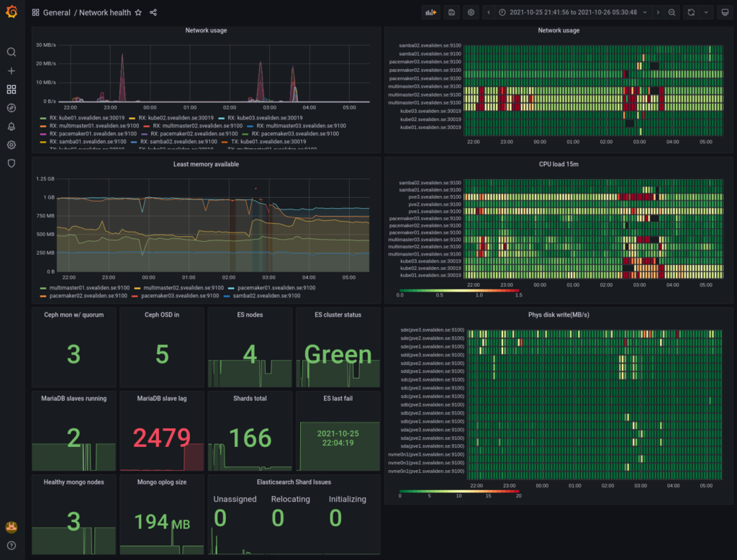Click the Add panel icon in toolbar
Screen dimensions: 737x560
(x=431, y=12)
